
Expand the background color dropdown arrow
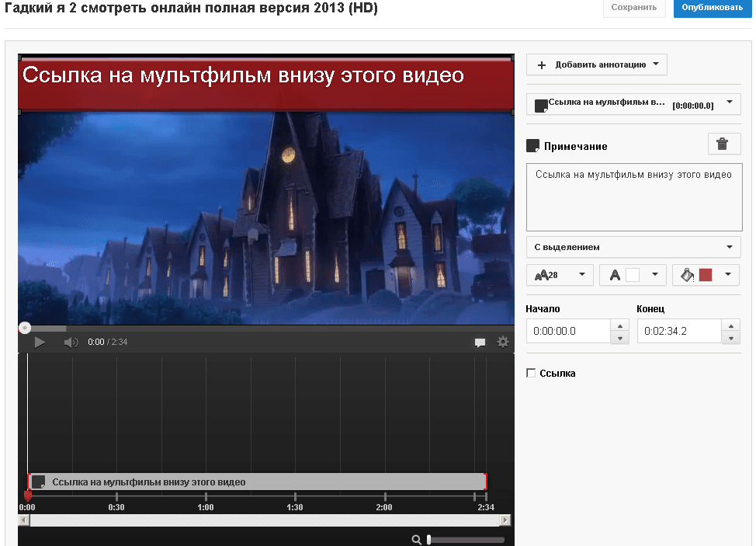[x=728, y=274]
